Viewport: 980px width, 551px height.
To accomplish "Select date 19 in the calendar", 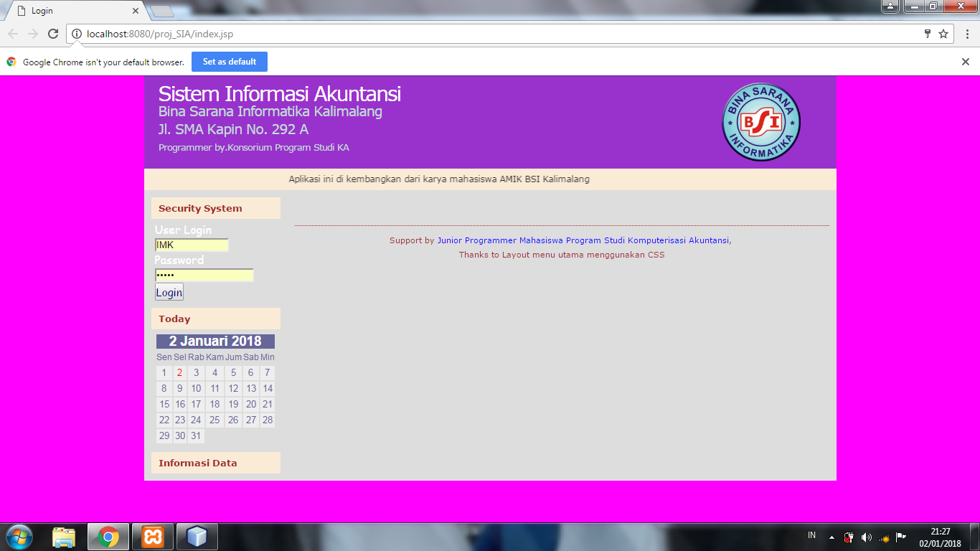I will tap(233, 405).
